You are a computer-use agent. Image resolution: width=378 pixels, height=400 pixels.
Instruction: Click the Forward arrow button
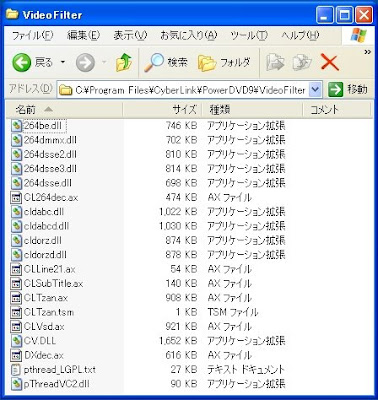pyautogui.click(x=85, y=62)
